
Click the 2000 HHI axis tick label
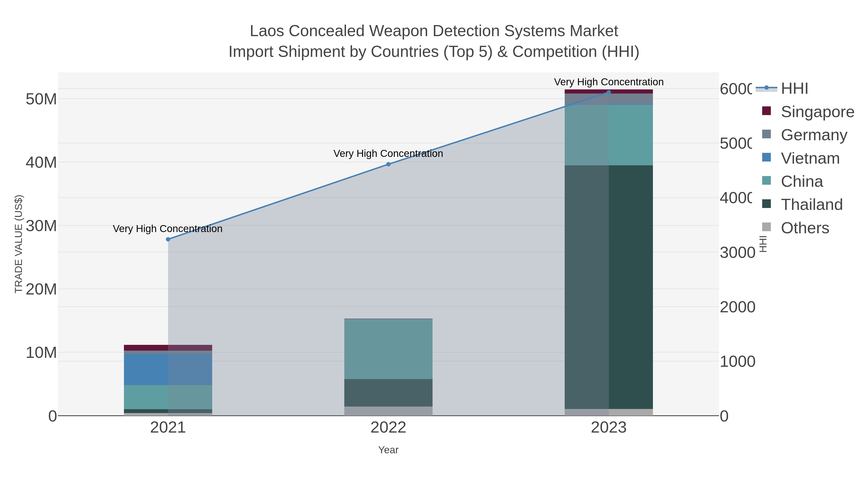click(738, 307)
